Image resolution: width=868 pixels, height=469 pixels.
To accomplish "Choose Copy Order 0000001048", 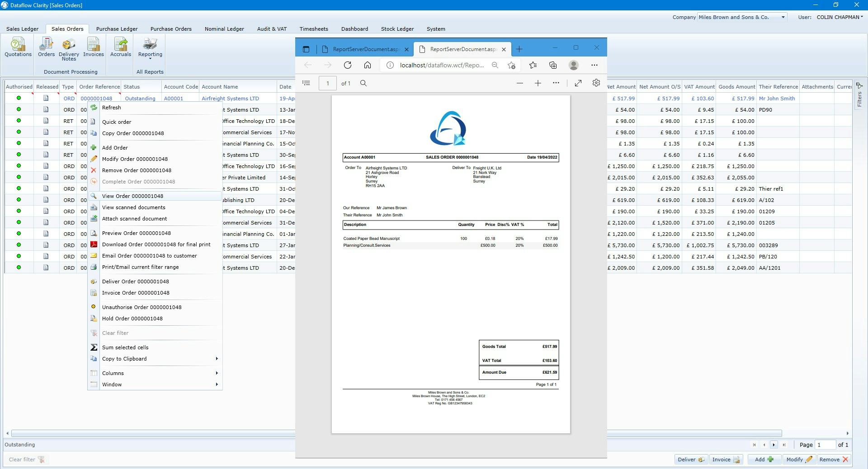I will [155, 133].
